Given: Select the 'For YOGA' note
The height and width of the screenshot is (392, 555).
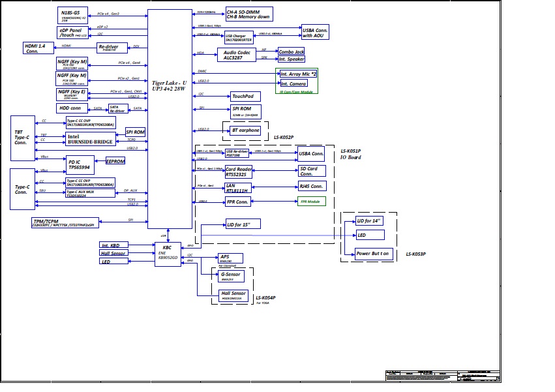Looking at the screenshot, I should (x=263, y=303).
